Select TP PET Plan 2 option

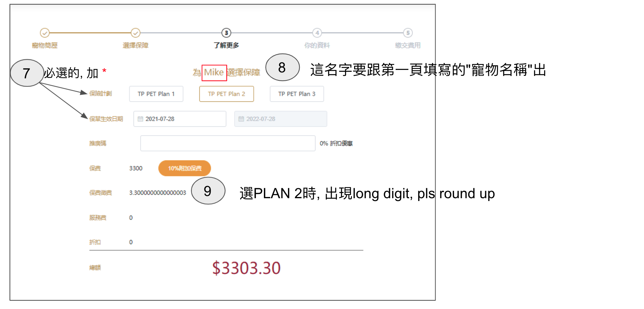(x=227, y=94)
